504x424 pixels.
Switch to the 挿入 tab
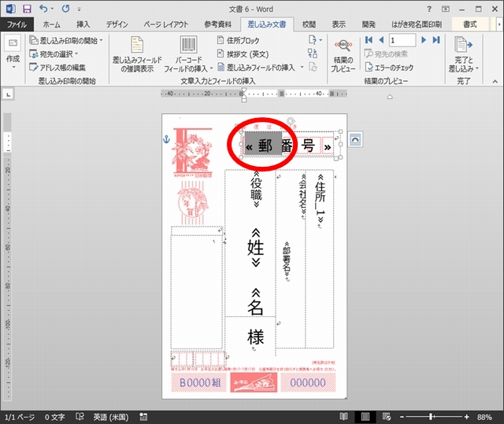click(x=83, y=24)
